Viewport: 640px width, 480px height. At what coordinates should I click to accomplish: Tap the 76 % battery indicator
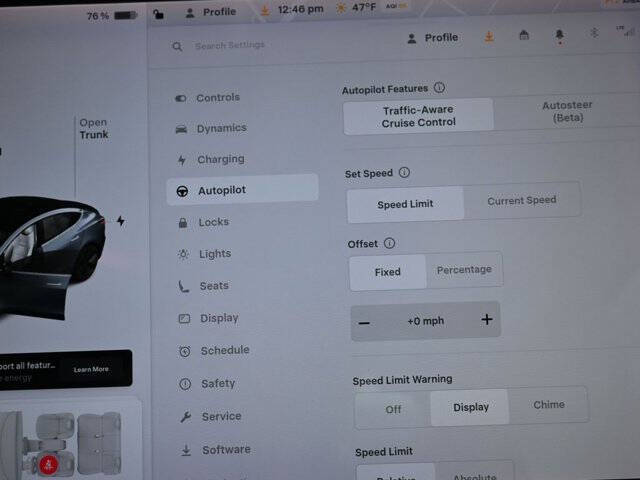point(111,16)
